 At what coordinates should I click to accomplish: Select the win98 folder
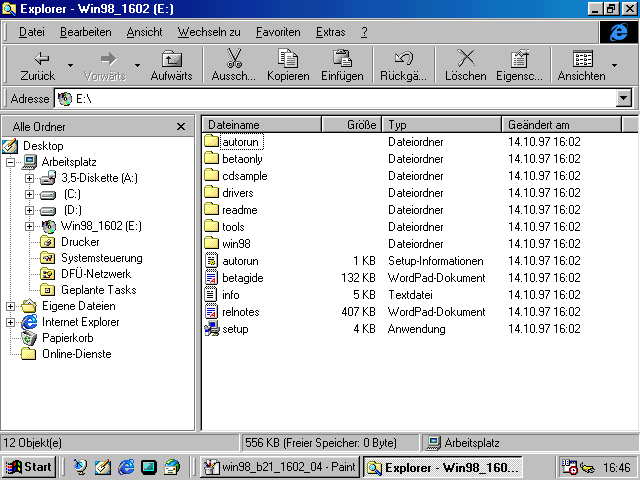coord(236,244)
